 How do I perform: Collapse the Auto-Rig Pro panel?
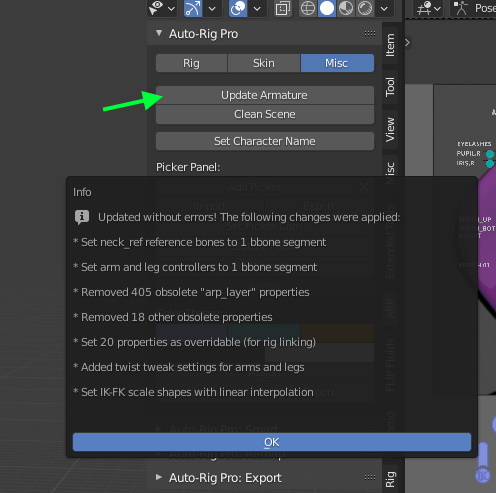(x=159, y=33)
